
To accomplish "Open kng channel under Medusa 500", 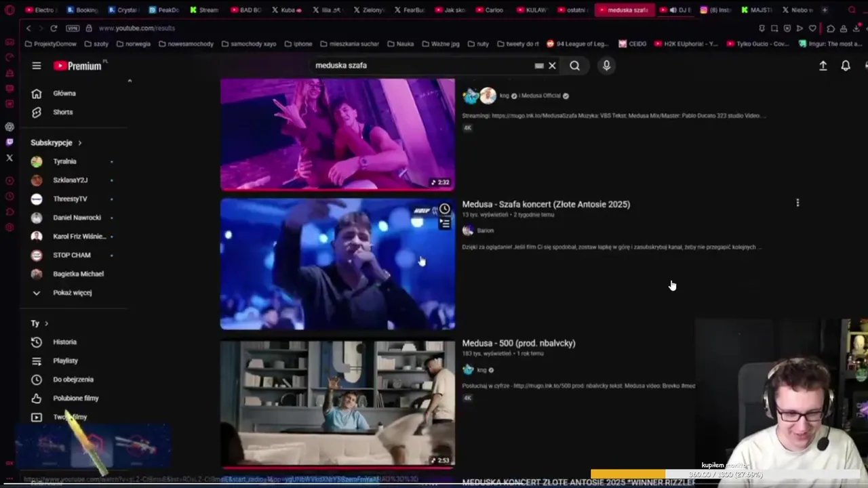I will click(x=481, y=370).
